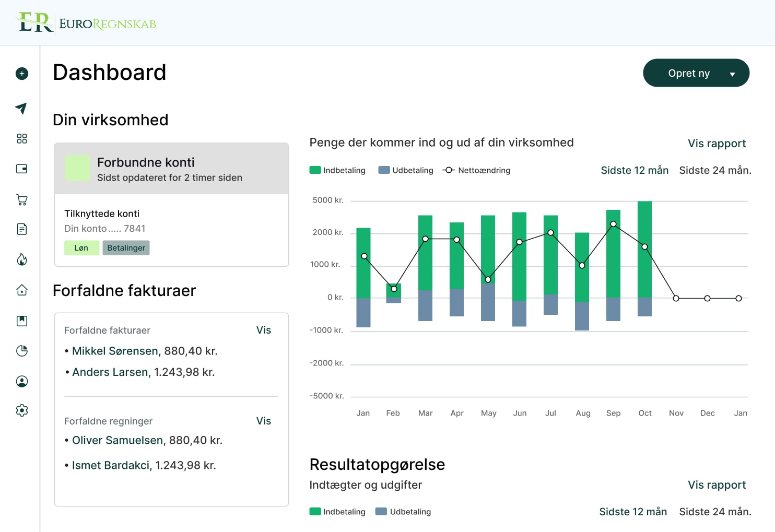Image resolution: width=775 pixels, height=532 pixels.
Task: Open the pie chart reports icon
Action: (x=21, y=351)
